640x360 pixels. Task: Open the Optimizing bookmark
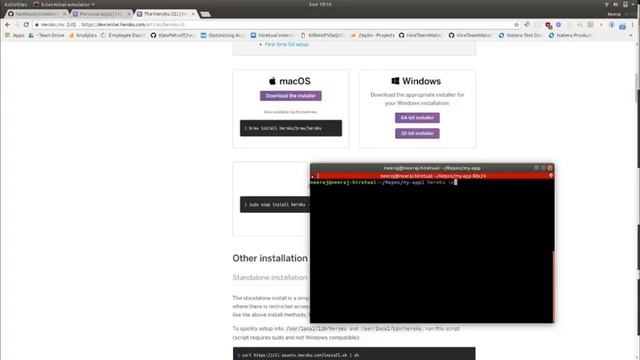[x=223, y=36]
